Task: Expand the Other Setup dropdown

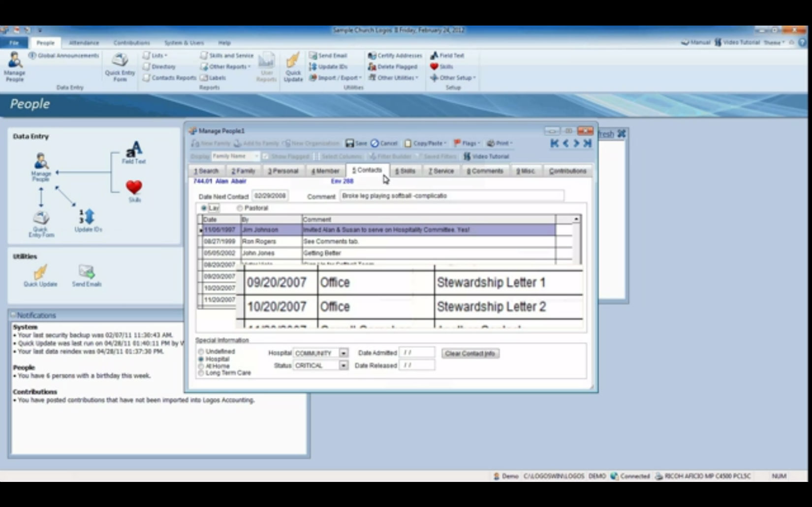Action: click(x=453, y=78)
